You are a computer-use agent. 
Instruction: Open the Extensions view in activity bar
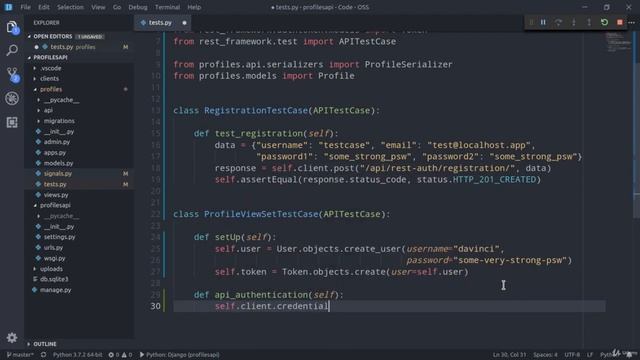pos(12,122)
